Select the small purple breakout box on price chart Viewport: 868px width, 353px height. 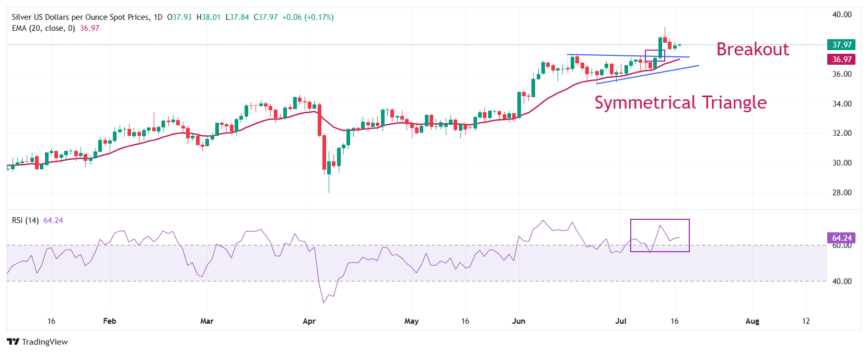[x=654, y=55]
